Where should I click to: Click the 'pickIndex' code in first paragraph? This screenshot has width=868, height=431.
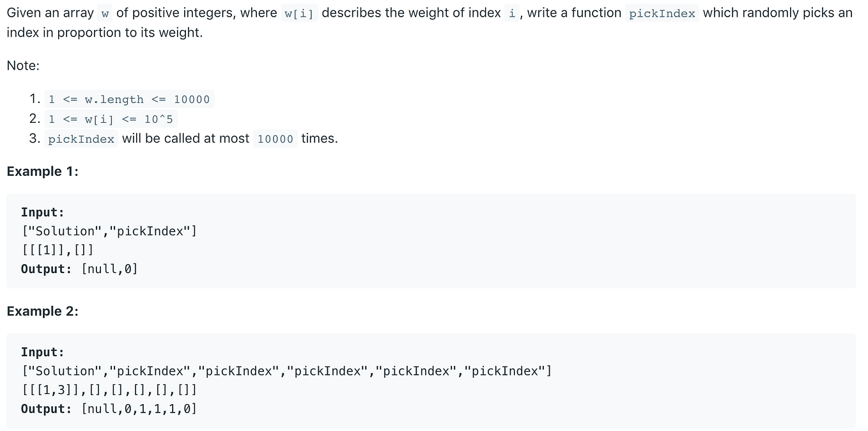pyautogui.click(x=662, y=13)
